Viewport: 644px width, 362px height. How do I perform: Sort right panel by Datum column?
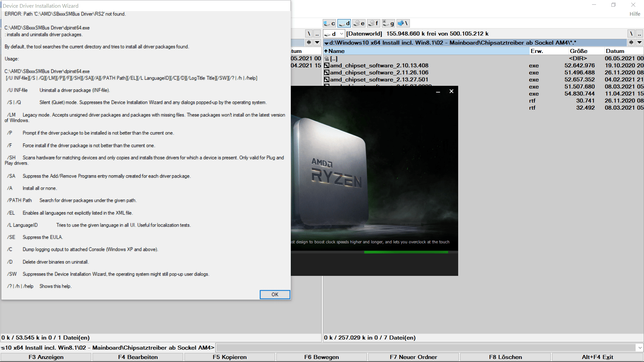click(x=624, y=51)
